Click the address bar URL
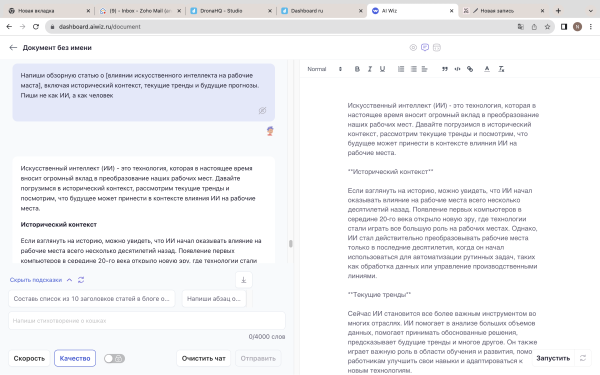Screen dimensions: 600x375 (99, 27)
